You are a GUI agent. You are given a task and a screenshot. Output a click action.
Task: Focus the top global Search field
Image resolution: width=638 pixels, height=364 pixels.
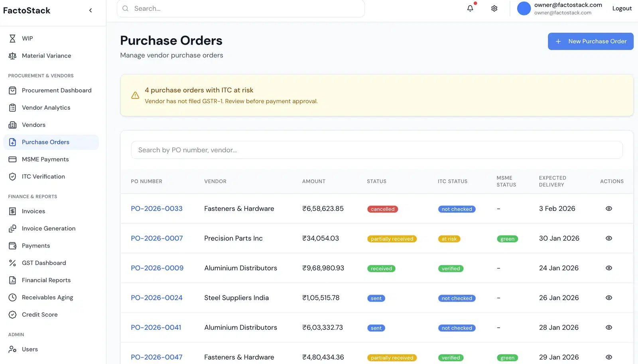click(x=241, y=8)
